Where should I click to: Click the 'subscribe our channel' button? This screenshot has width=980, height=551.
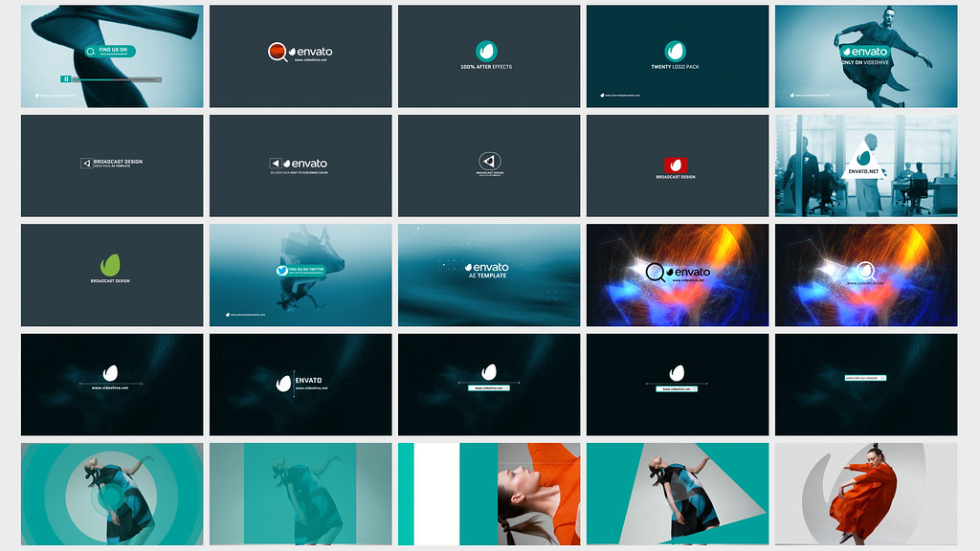[865, 378]
